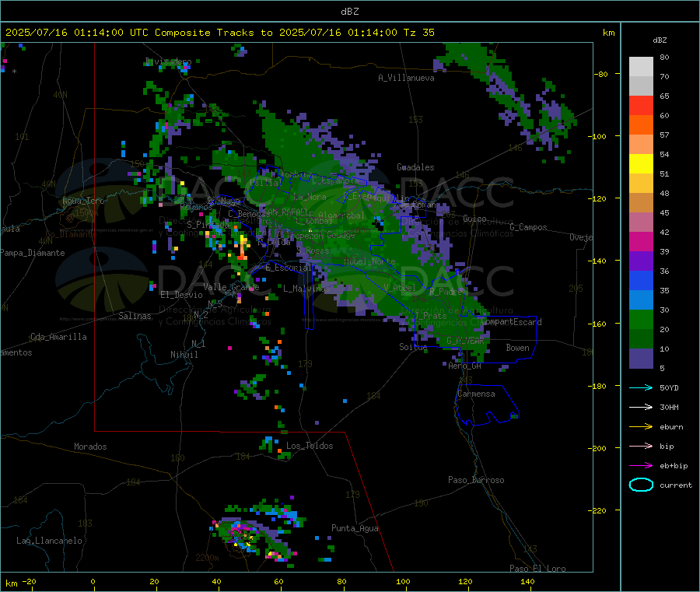Click the -80 km axis tick label
This screenshot has height=592, width=700.
click(x=601, y=74)
